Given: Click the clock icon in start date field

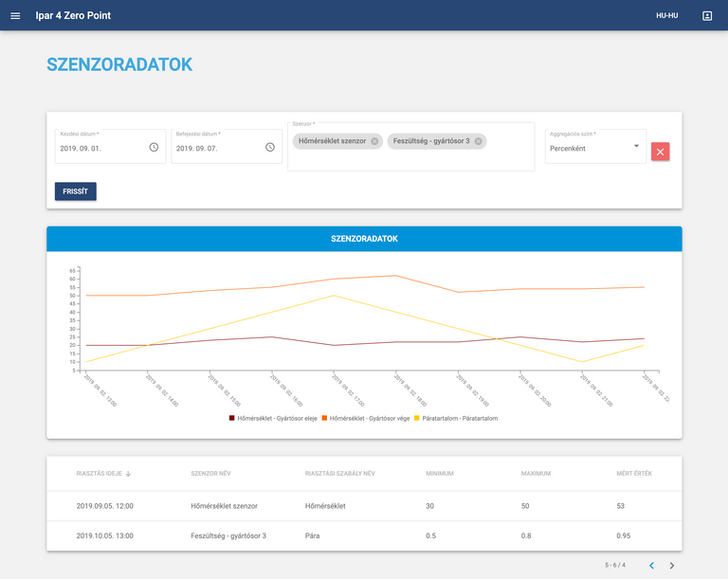Looking at the screenshot, I should (x=154, y=147).
